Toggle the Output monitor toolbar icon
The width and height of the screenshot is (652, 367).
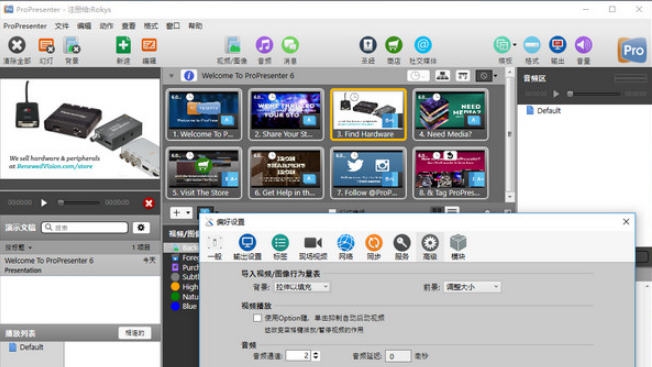pyautogui.click(x=557, y=45)
